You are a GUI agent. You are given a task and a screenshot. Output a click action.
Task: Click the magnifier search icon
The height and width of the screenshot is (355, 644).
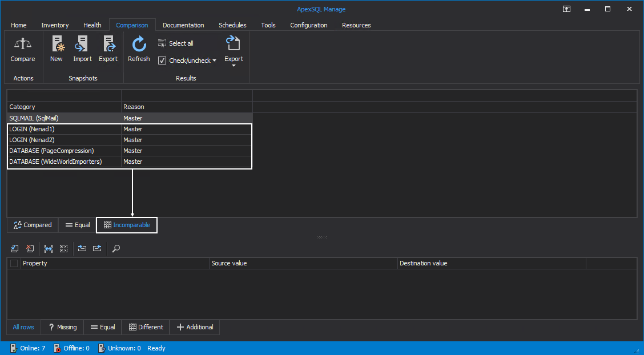(116, 248)
